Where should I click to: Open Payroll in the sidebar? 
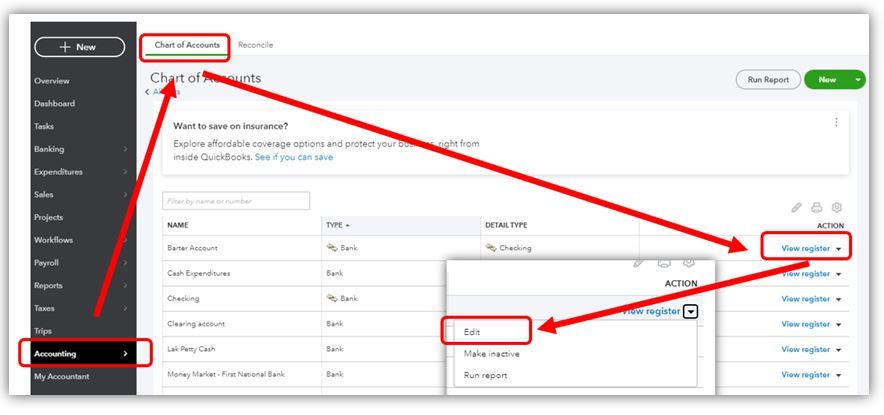click(x=46, y=263)
